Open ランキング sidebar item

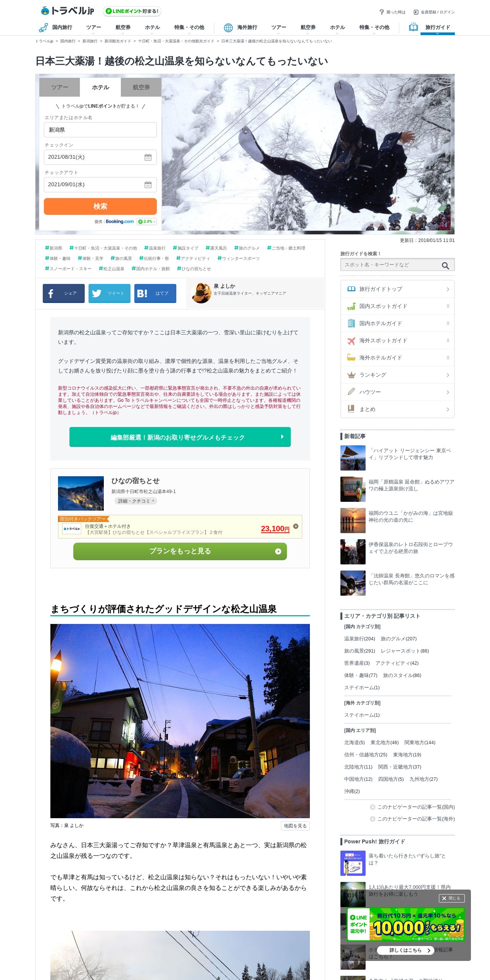tap(397, 375)
